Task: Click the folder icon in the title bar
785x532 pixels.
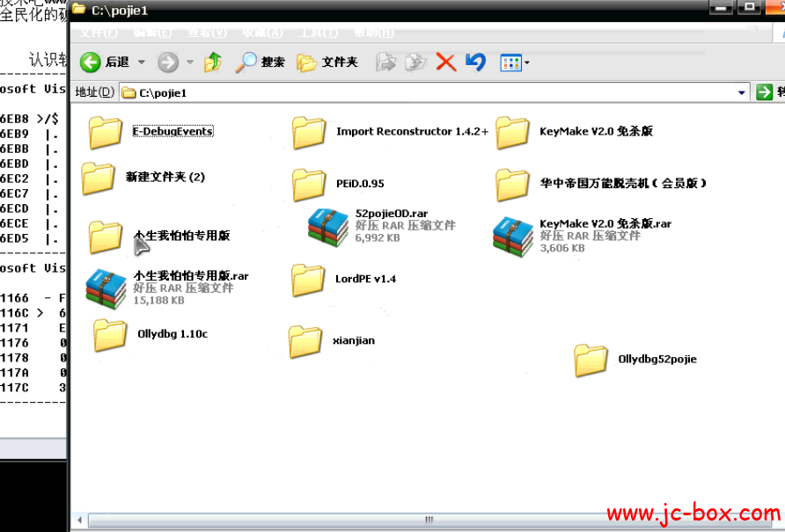Action: (x=78, y=9)
